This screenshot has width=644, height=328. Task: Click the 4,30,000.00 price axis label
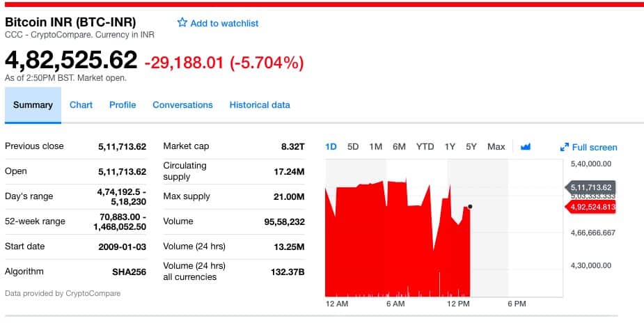pos(591,265)
